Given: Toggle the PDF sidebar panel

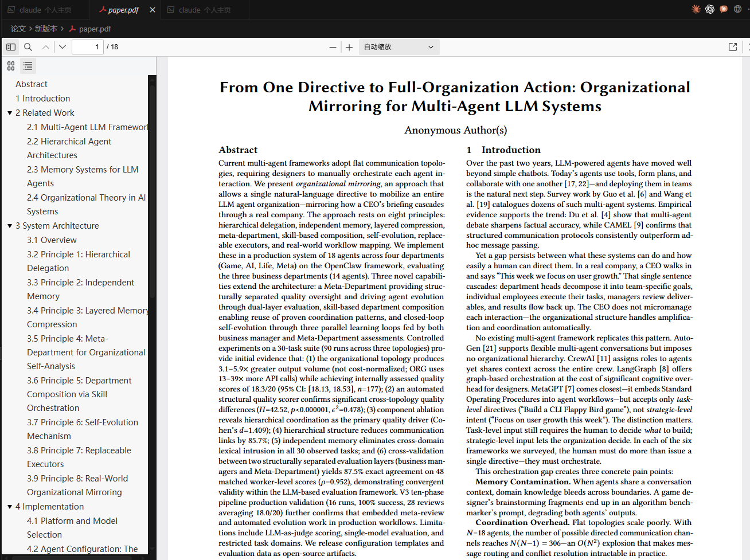Looking at the screenshot, I should [11, 47].
